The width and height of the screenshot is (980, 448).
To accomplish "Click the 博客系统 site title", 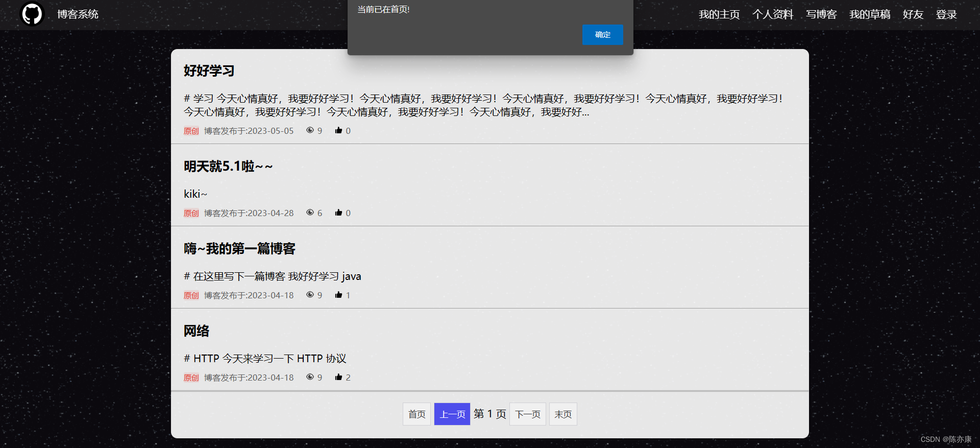I will point(78,14).
